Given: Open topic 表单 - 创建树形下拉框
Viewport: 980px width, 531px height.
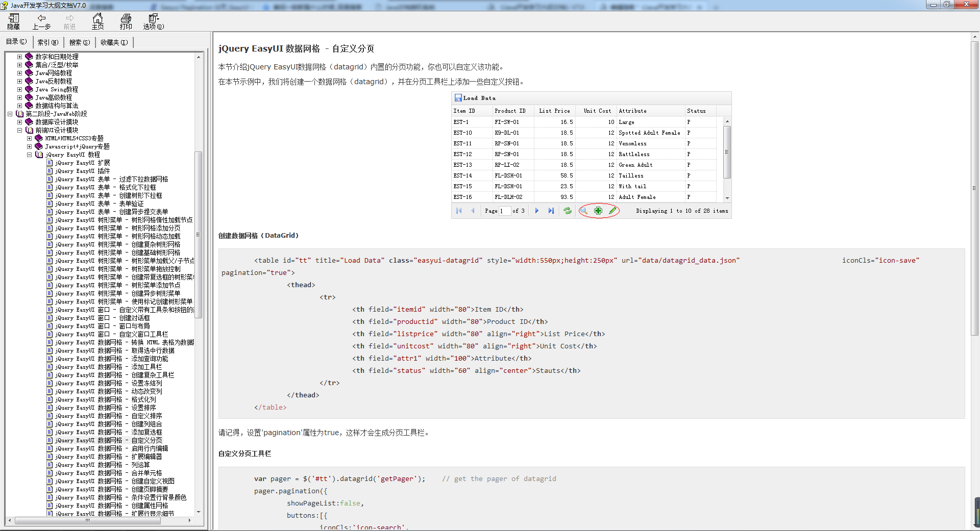Looking at the screenshot, I should click(x=109, y=195).
